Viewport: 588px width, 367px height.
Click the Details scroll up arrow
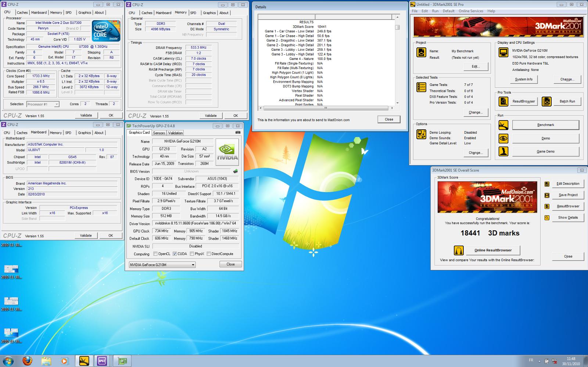tap(397, 17)
